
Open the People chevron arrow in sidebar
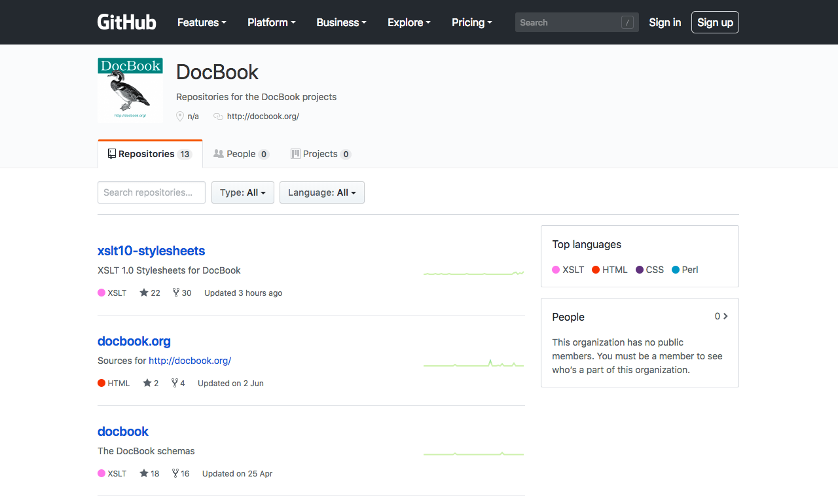click(x=725, y=316)
